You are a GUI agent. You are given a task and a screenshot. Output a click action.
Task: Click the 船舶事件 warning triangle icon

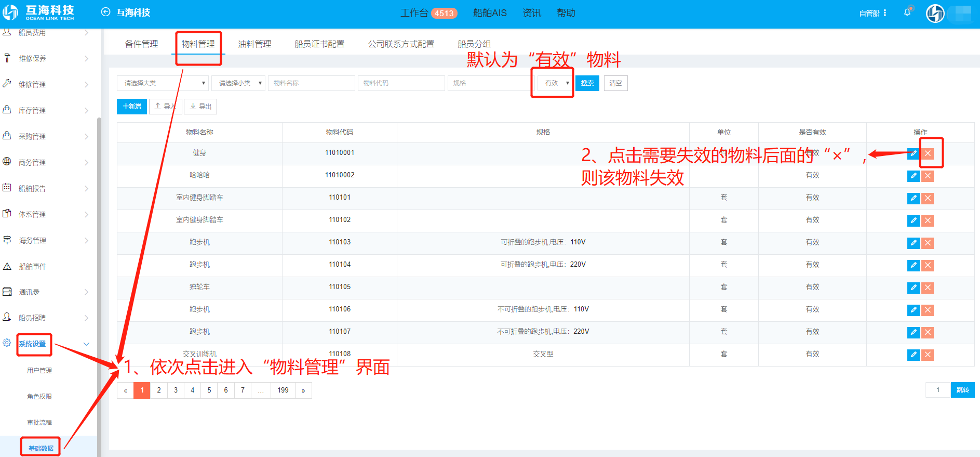tap(7, 266)
